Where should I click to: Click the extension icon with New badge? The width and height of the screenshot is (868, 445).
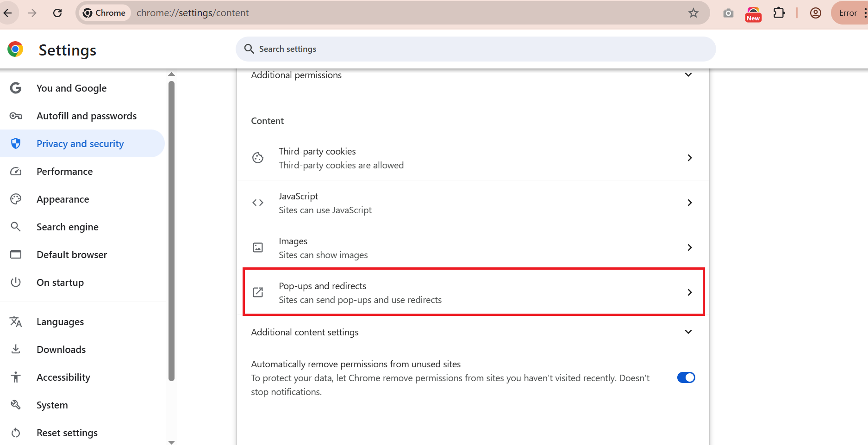(x=753, y=14)
